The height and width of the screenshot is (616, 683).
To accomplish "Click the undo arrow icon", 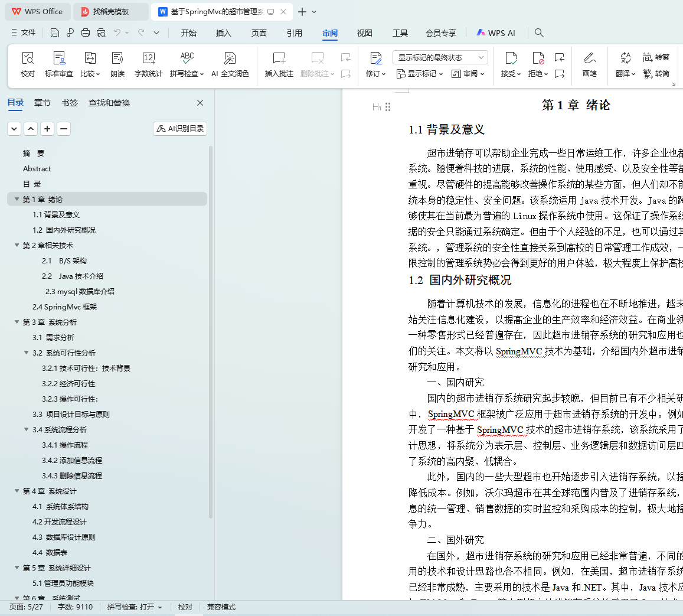I will [117, 32].
